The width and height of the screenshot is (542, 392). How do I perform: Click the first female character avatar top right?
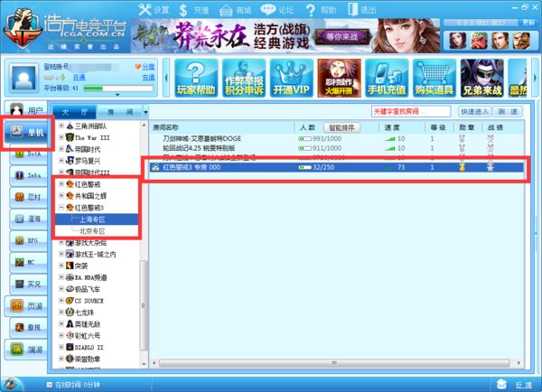pos(457,41)
